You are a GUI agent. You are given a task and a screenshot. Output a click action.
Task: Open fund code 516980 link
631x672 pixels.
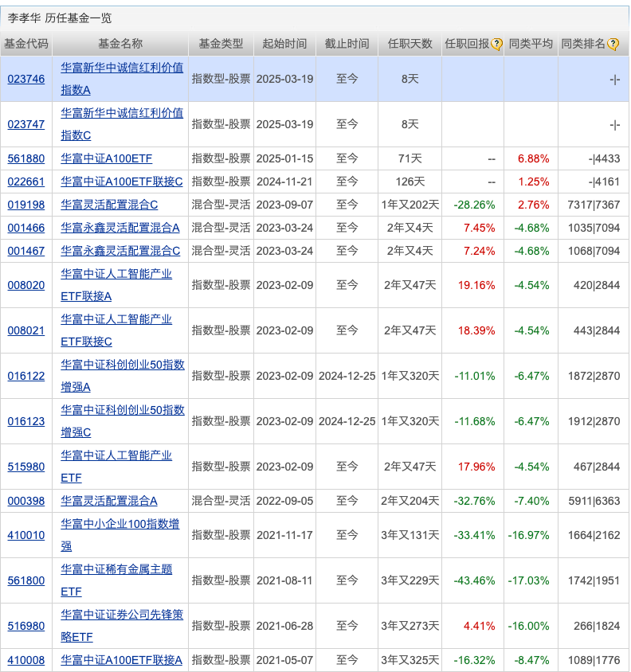(x=26, y=626)
